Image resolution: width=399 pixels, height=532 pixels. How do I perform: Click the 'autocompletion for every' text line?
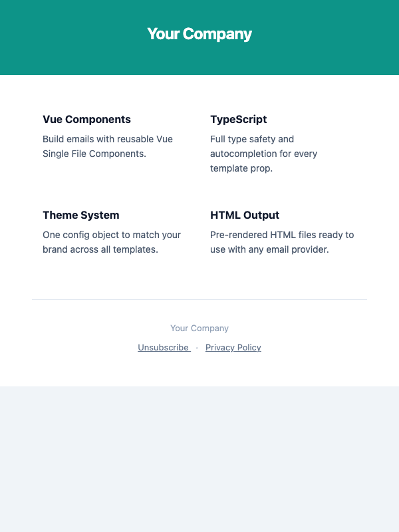[263, 154]
